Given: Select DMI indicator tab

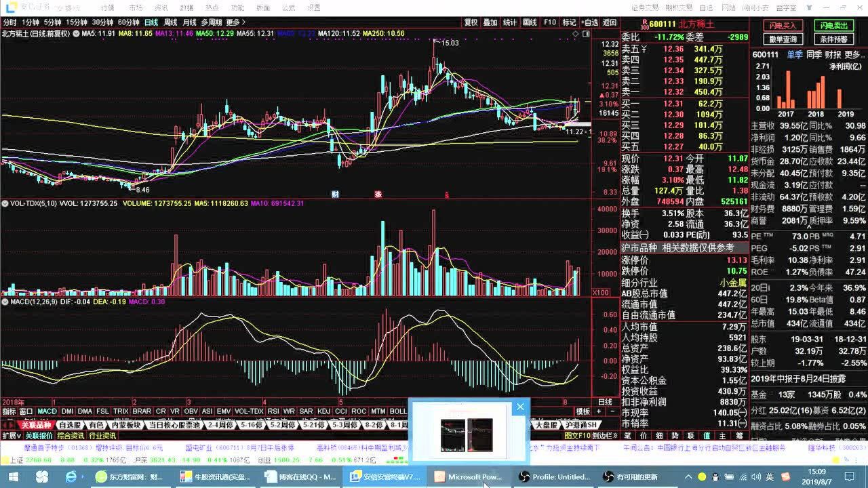Looking at the screenshot, I should 68,411.
